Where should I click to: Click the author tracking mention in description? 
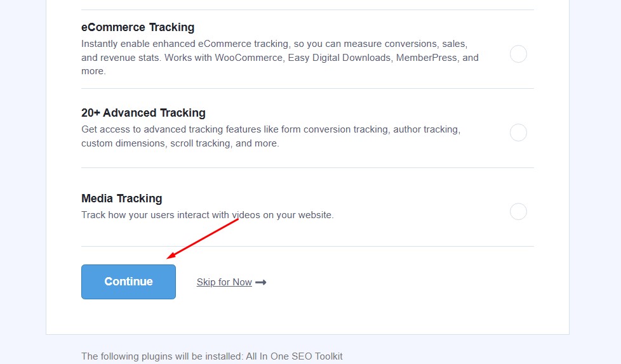(x=425, y=129)
